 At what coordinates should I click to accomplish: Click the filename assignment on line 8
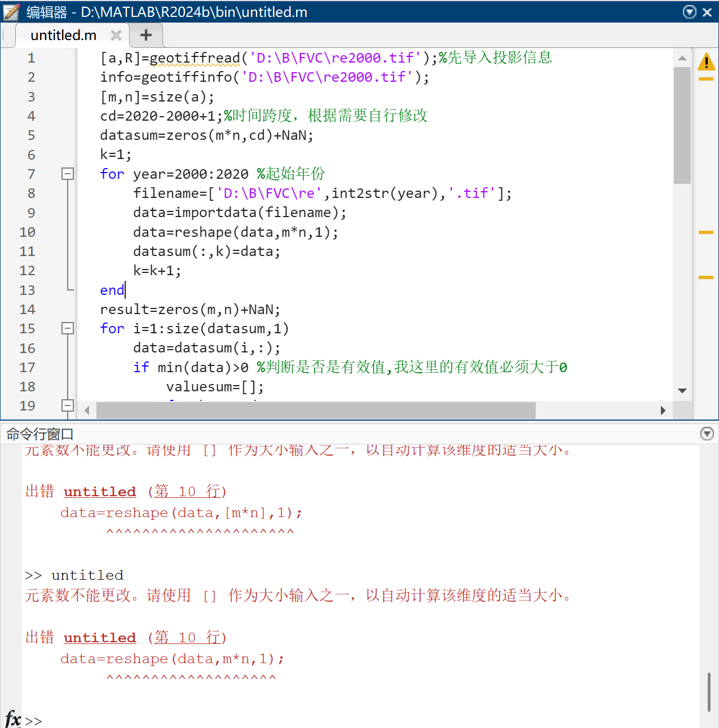(323, 193)
